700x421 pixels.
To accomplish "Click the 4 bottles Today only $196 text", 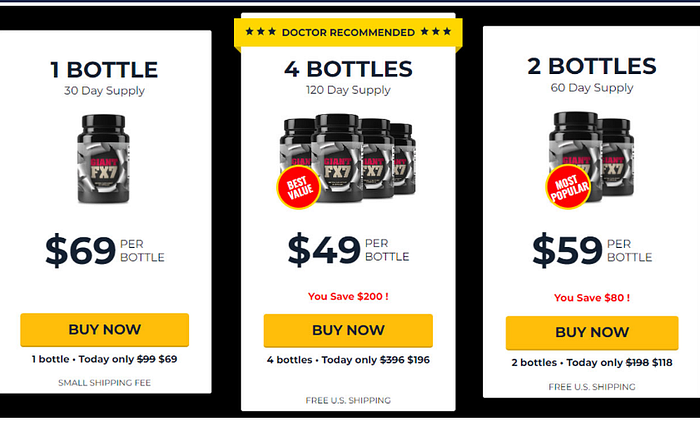I will (348, 360).
